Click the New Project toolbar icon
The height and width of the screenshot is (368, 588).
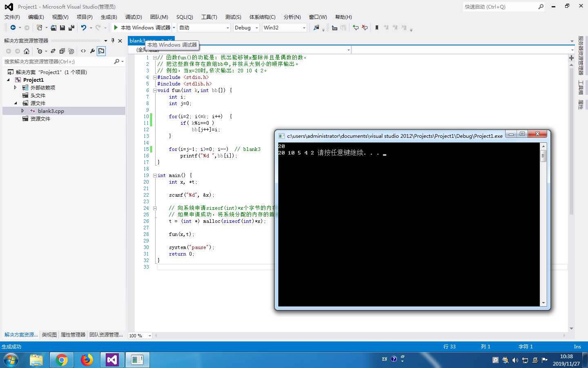tap(39, 28)
